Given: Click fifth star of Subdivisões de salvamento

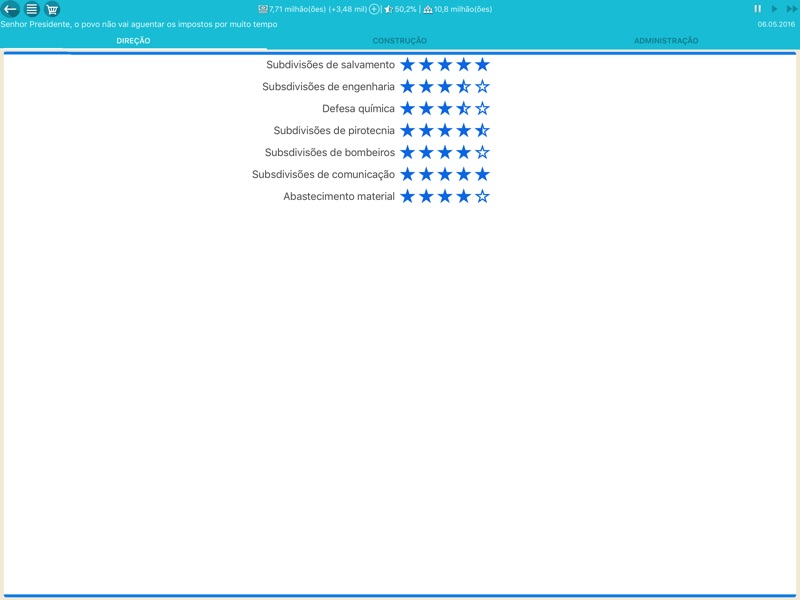Looking at the screenshot, I should tap(482, 64).
